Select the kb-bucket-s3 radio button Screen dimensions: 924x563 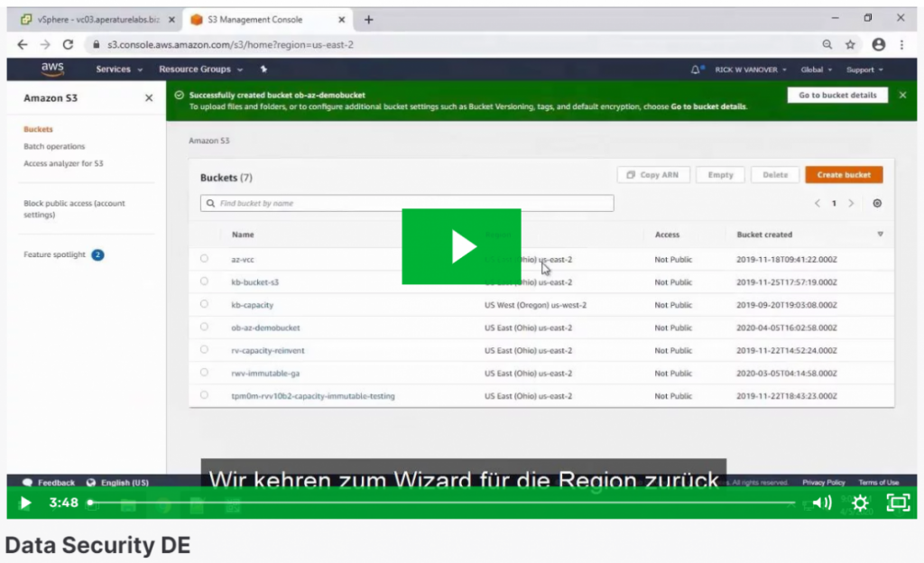coord(204,281)
